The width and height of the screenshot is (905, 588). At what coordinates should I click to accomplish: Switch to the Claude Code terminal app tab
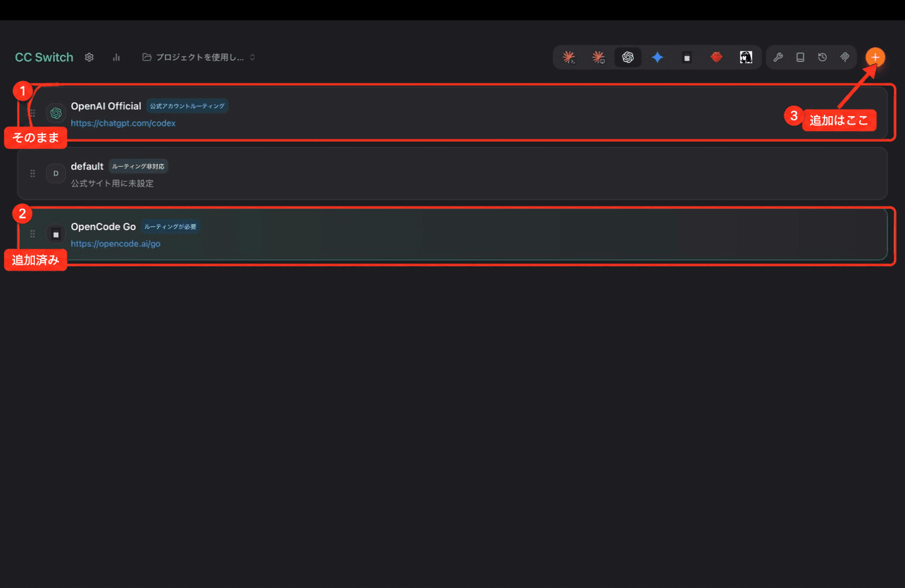point(569,57)
